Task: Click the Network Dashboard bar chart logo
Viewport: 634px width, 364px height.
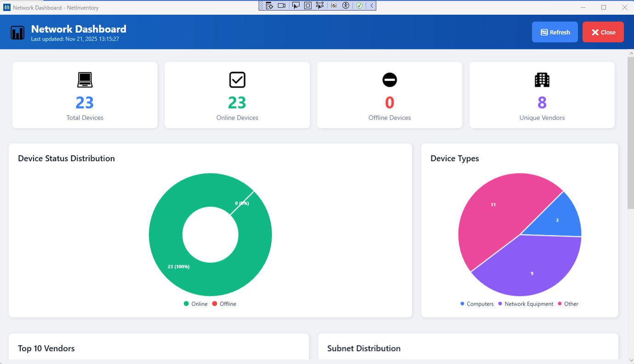Action: 17,33
